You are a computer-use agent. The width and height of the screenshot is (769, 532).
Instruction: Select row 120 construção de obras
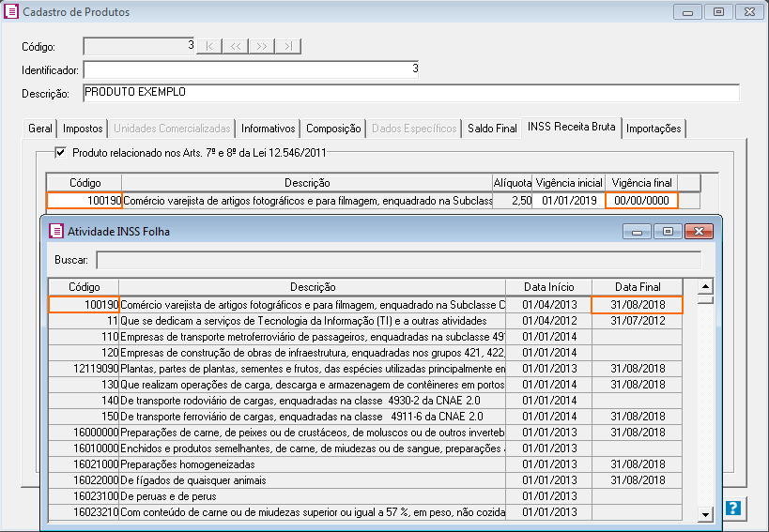point(365,353)
